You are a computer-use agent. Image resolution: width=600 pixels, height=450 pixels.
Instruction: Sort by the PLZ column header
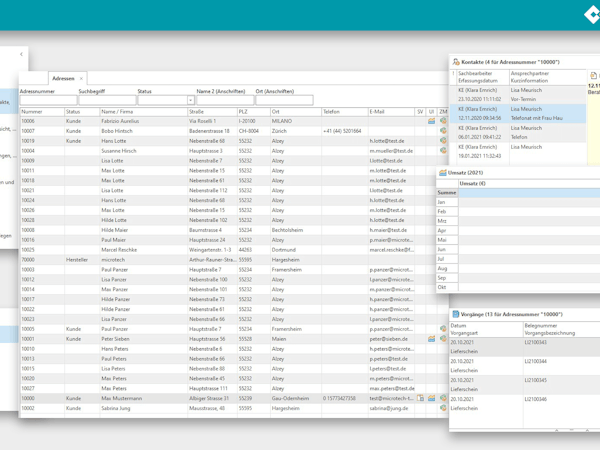click(244, 112)
